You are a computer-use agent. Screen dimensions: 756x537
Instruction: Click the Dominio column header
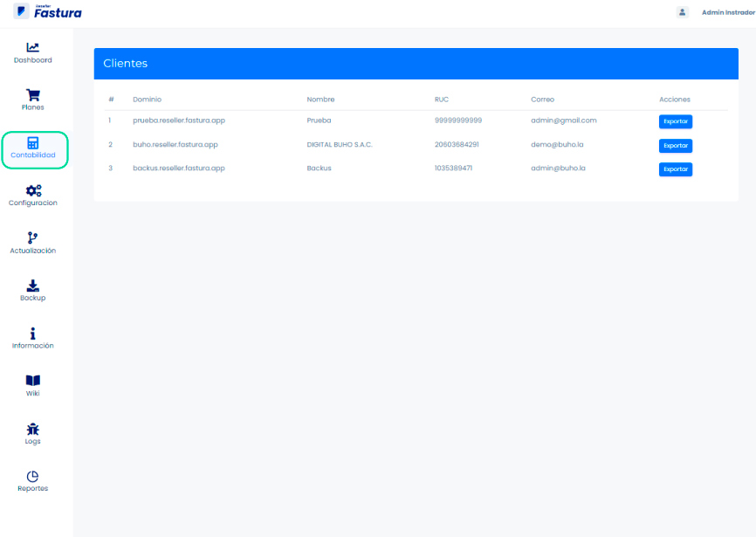point(147,100)
